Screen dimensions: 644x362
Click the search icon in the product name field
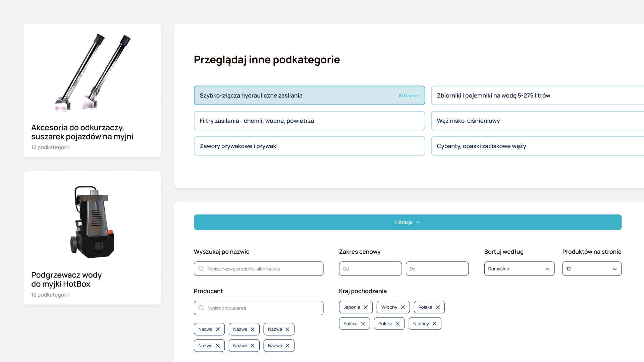pos(201,269)
